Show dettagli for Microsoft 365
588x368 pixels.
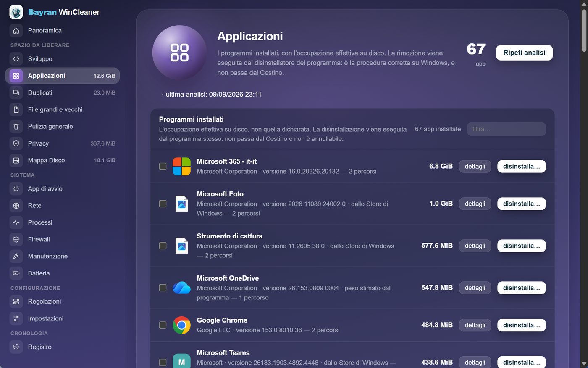[x=475, y=167]
